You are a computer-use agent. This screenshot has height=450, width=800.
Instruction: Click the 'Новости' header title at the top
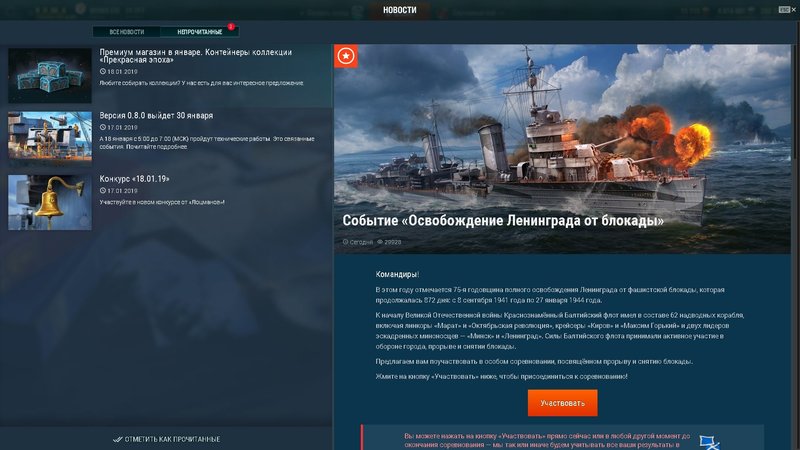399,10
